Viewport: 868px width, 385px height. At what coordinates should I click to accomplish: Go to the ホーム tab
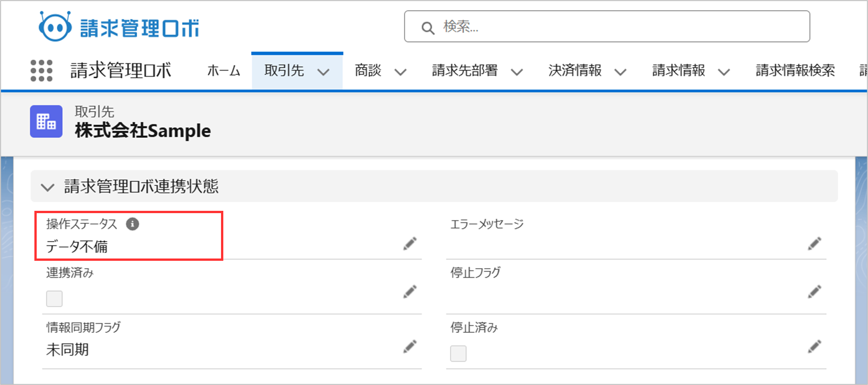pos(223,71)
